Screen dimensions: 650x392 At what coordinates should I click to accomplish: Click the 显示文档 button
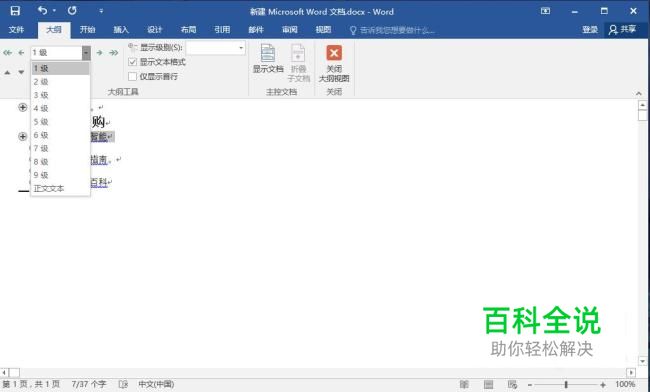coord(268,59)
